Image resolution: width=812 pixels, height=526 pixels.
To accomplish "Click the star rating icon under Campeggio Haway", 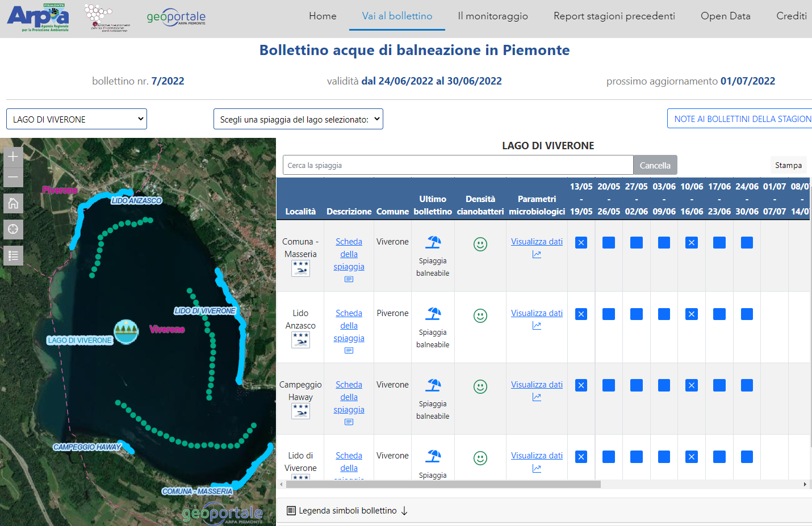I will (300, 411).
